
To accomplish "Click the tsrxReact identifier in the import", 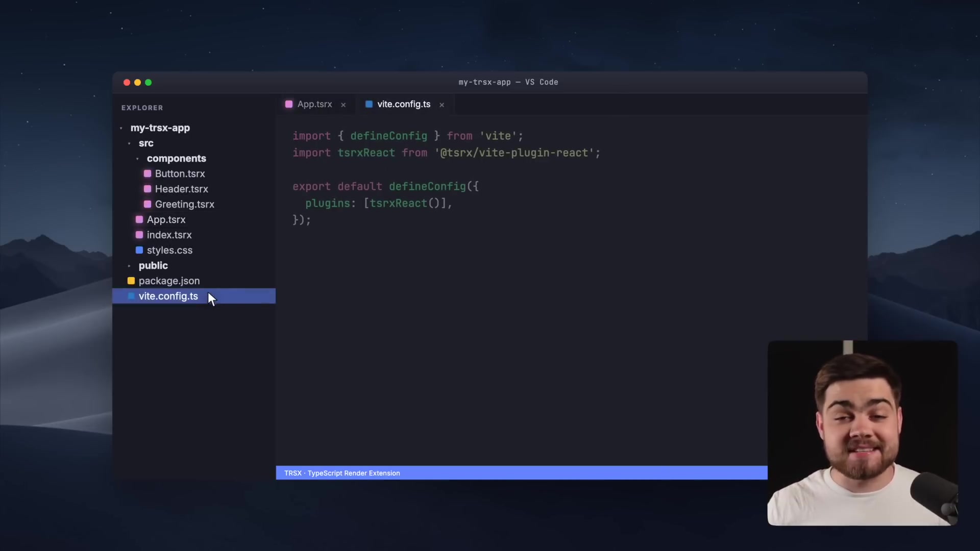I will [366, 153].
